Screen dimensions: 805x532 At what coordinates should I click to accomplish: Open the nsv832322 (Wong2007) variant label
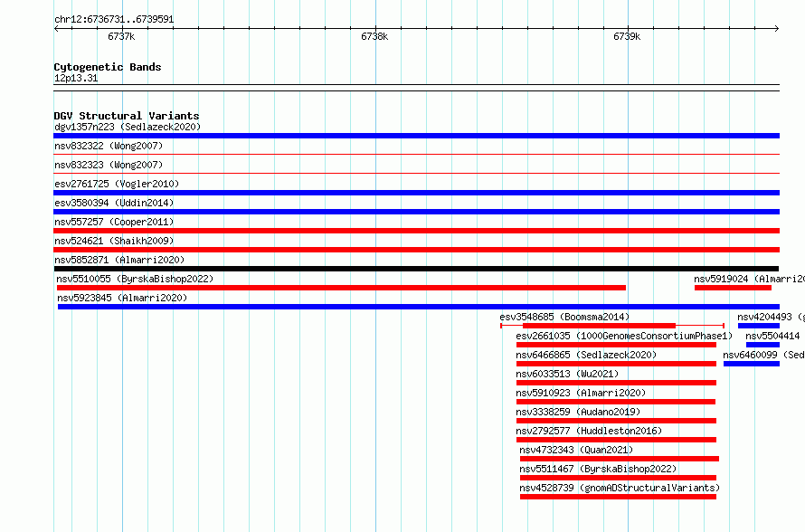[x=109, y=146]
